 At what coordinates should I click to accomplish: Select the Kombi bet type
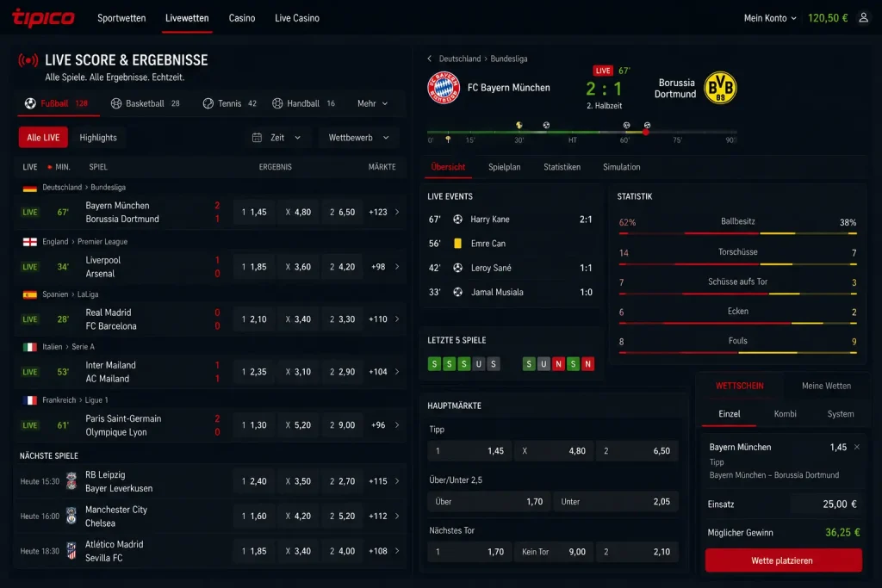point(785,414)
